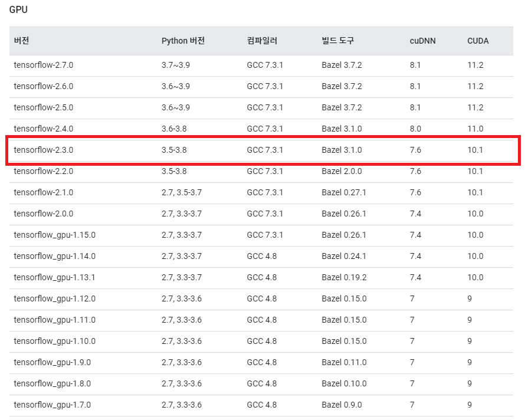The height and width of the screenshot is (420, 525).
Task: Select cuDNN 7.6 in tensorflow-2.1.0 row
Action: pyautogui.click(x=415, y=192)
